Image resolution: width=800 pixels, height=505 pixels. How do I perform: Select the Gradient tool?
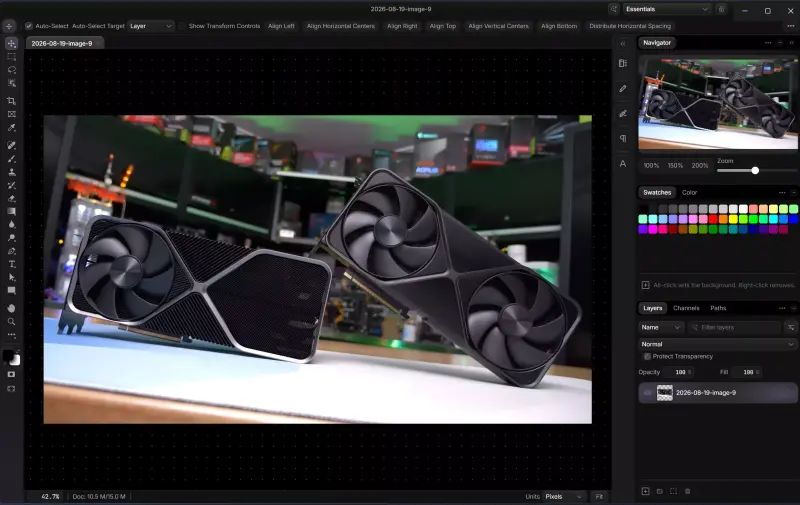[x=11, y=211]
